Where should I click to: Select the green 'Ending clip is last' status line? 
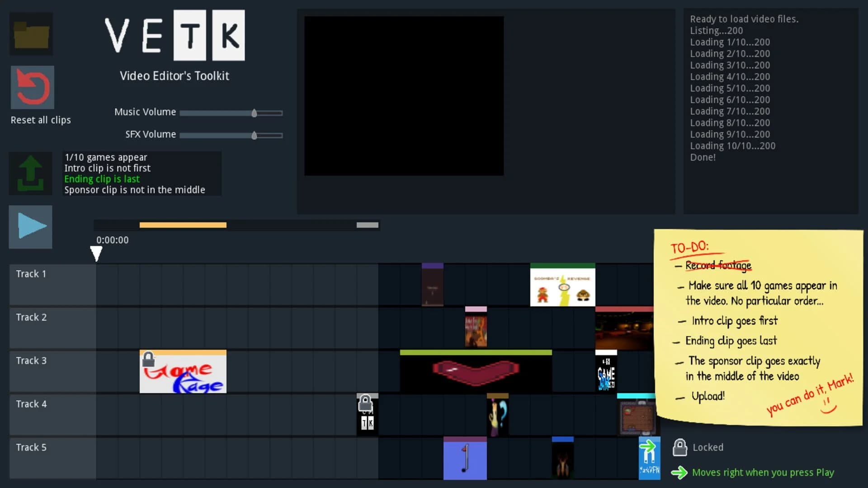(102, 179)
